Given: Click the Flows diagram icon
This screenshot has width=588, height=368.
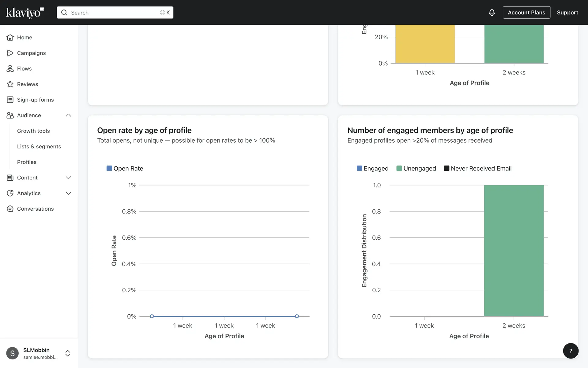Looking at the screenshot, I should (x=10, y=69).
